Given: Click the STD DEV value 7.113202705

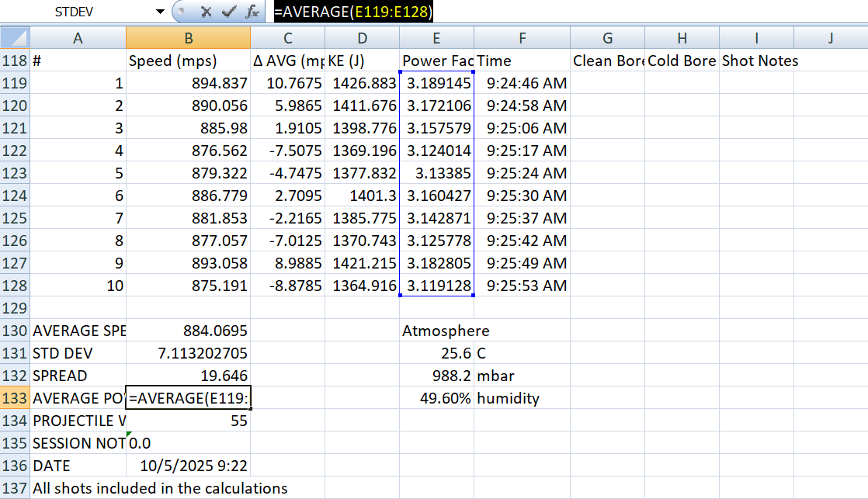Looking at the screenshot, I should pos(188,354).
